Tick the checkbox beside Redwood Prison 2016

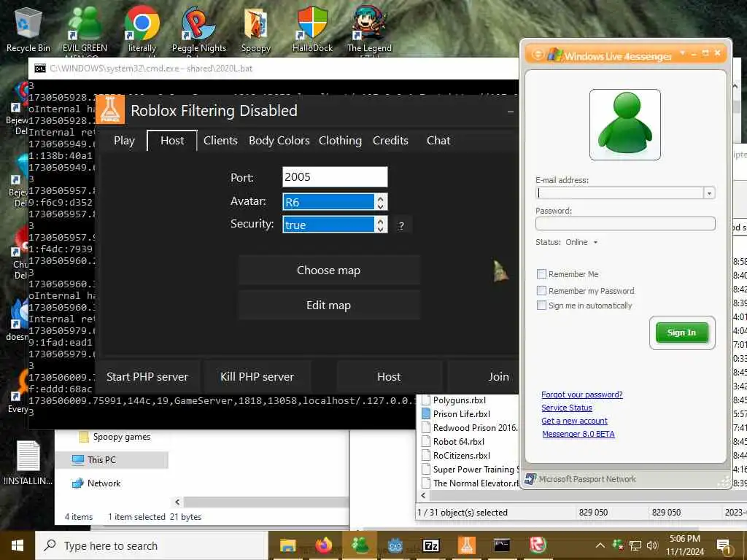coord(426,427)
